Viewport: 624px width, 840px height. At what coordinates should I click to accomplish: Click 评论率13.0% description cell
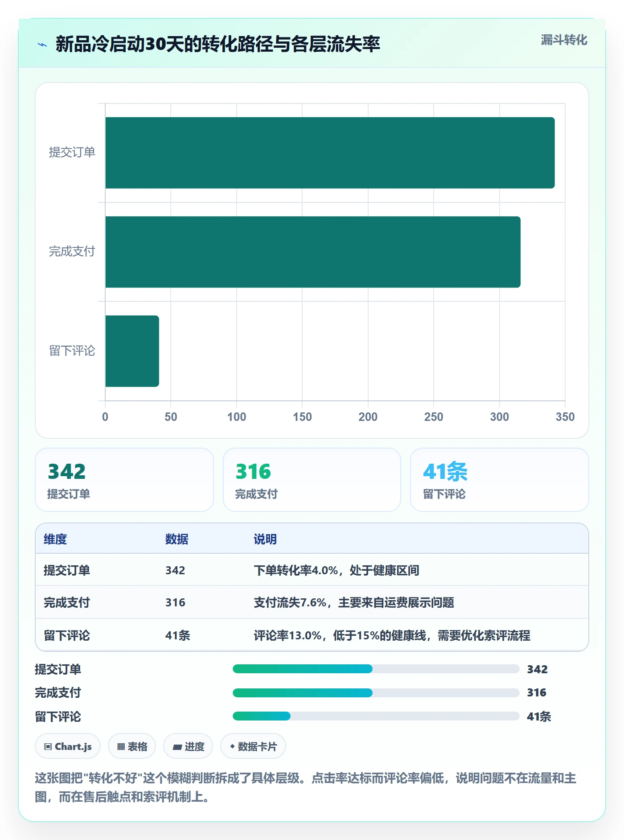(x=392, y=635)
